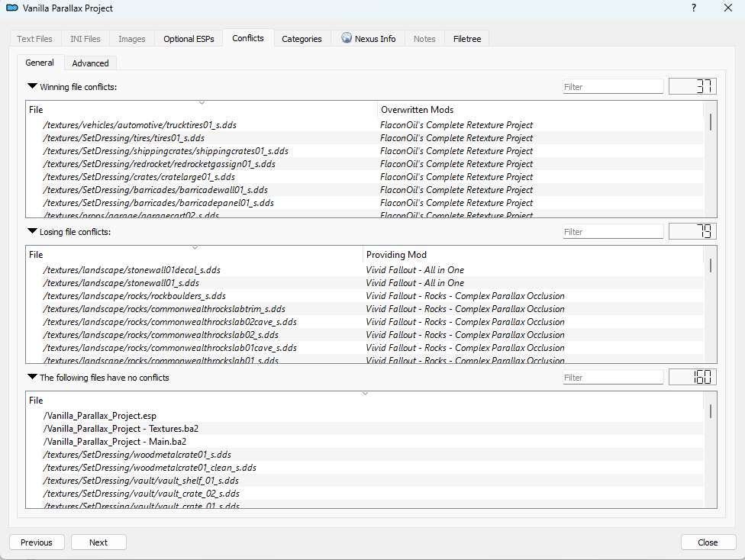Viewport: 745px width, 560px height.
Task: Click the question-mark help button in the title bar
Action: click(x=694, y=8)
